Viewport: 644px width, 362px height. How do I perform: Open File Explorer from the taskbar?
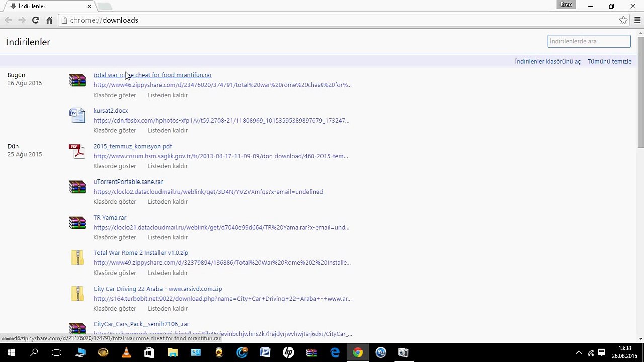[173, 353]
